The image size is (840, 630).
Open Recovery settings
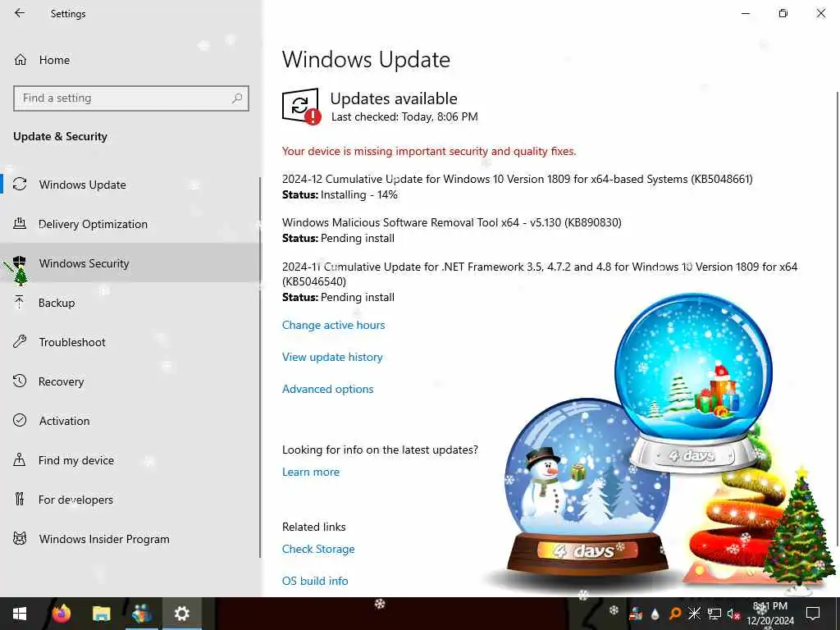[x=131, y=381]
